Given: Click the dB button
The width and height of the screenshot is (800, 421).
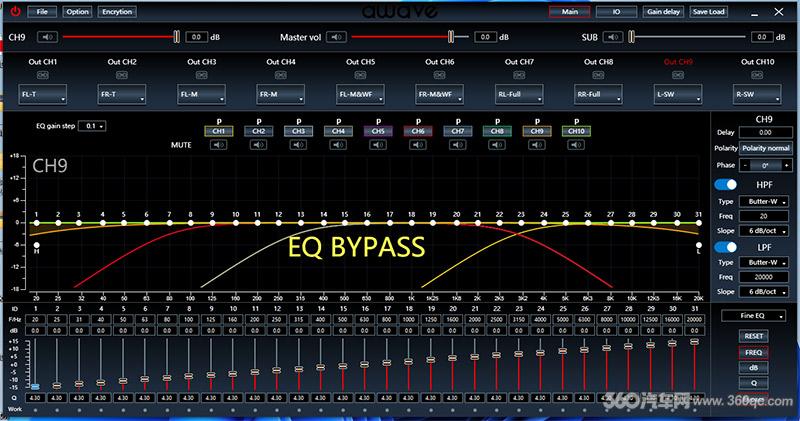Looking at the screenshot, I should click(754, 368).
